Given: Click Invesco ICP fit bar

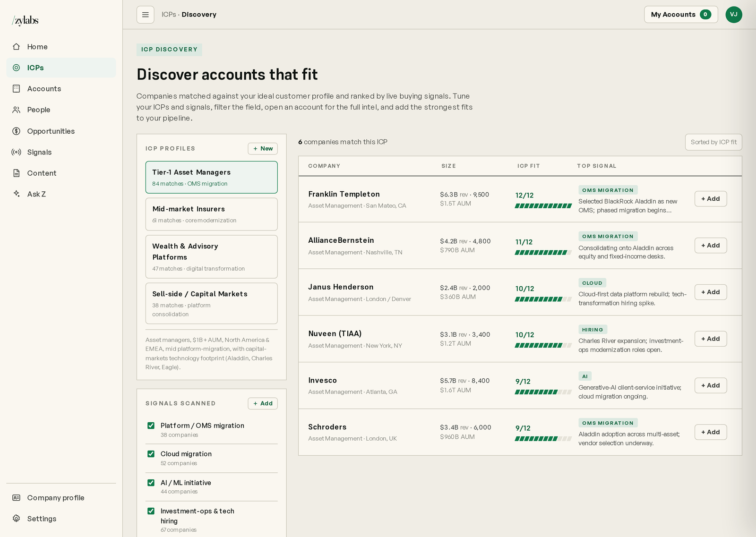Looking at the screenshot, I should click(x=543, y=392).
